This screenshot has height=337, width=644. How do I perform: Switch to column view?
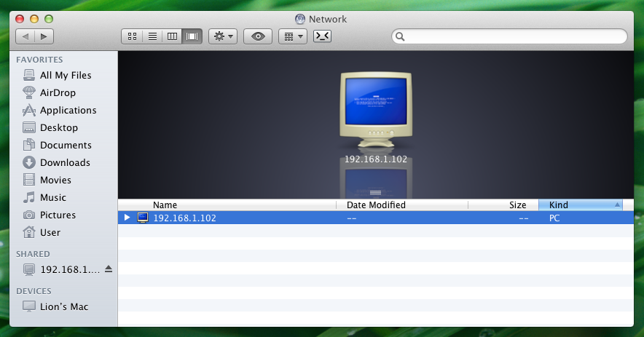(x=172, y=36)
